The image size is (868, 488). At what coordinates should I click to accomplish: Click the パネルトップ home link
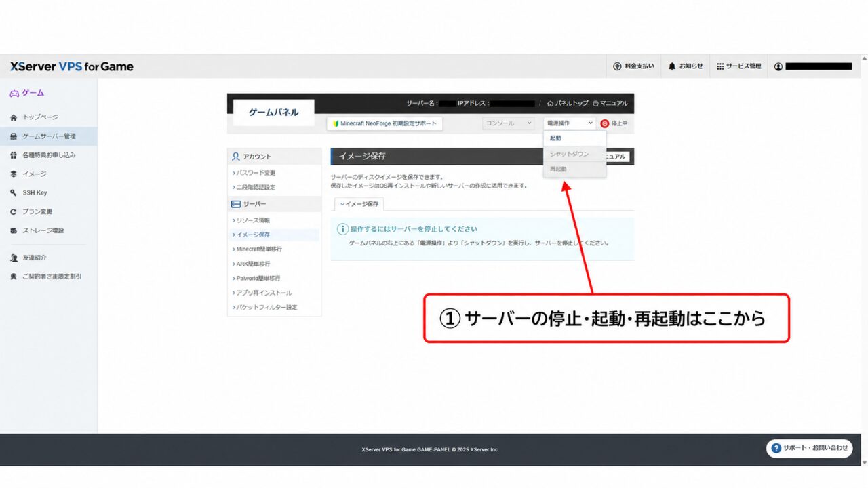(x=568, y=103)
